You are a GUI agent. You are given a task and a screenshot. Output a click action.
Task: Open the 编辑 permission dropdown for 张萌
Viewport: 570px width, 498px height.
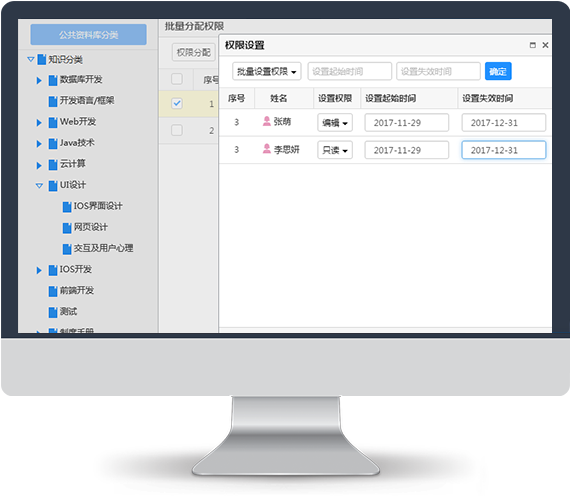click(x=335, y=123)
